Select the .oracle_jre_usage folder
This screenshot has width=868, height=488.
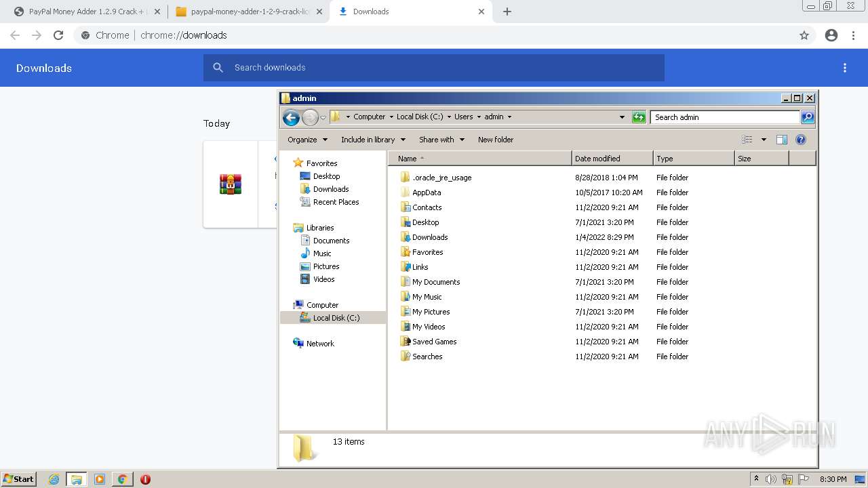tap(441, 178)
